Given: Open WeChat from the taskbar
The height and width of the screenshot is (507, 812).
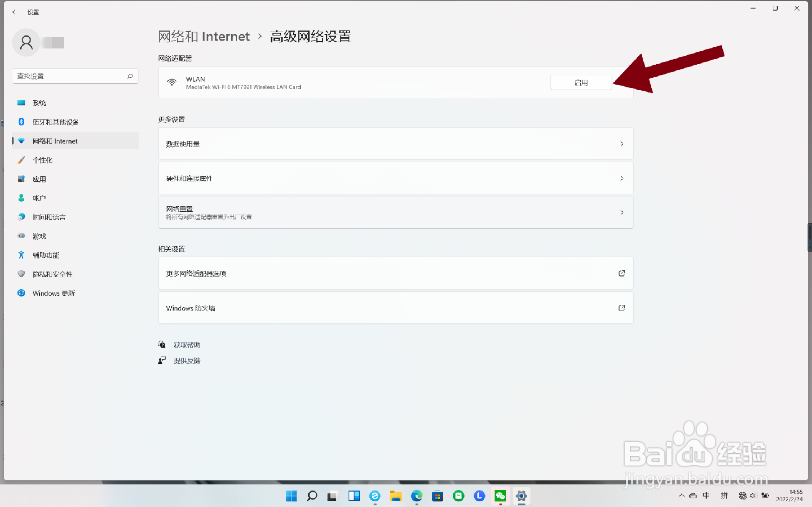Looking at the screenshot, I should tap(500, 496).
